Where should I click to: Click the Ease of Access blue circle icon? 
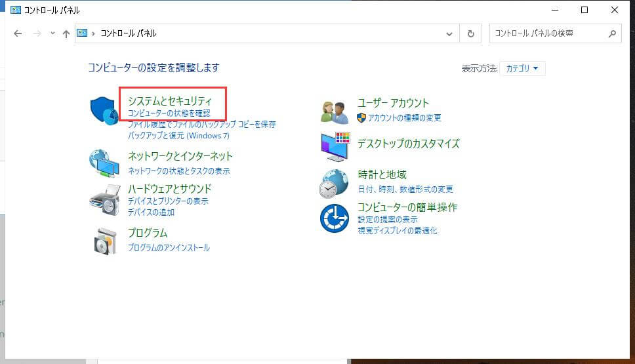tap(334, 218)
